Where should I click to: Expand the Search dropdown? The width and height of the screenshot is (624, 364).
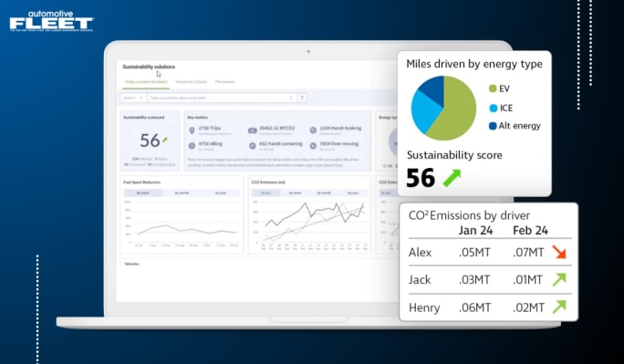point(133,98)
